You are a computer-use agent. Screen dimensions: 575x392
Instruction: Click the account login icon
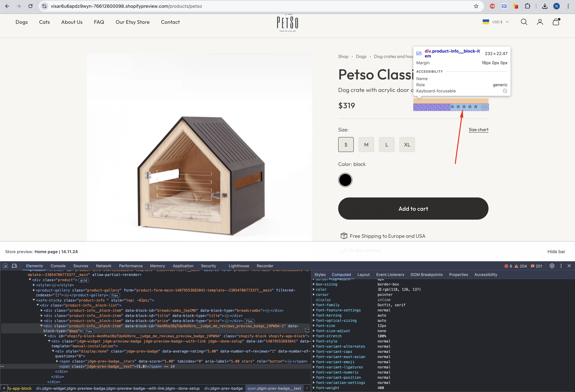(540, 22)
